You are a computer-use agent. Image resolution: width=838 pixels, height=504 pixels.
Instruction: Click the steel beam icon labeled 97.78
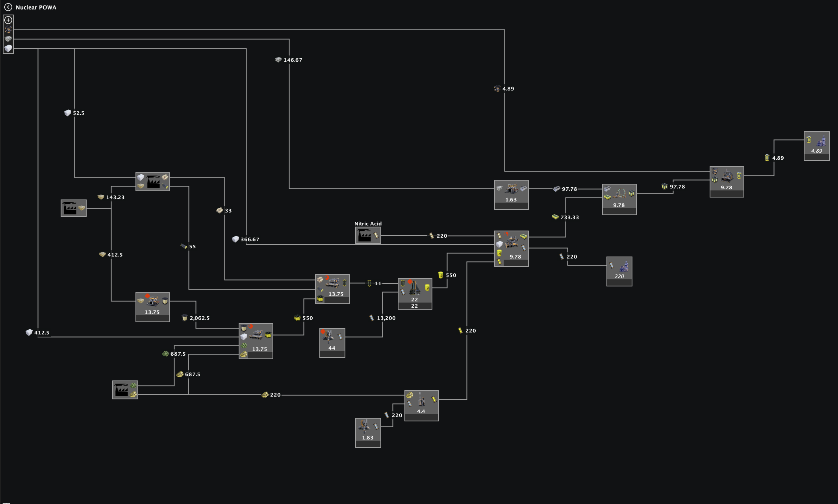click(x=556, y=189)
